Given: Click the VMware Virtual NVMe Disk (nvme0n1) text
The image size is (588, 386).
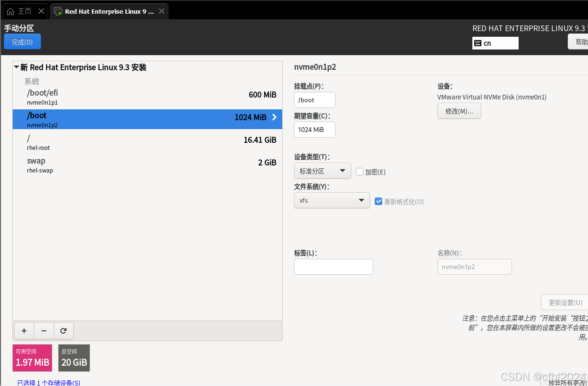Looking at the screenshot, I should (x=492, y=97).
